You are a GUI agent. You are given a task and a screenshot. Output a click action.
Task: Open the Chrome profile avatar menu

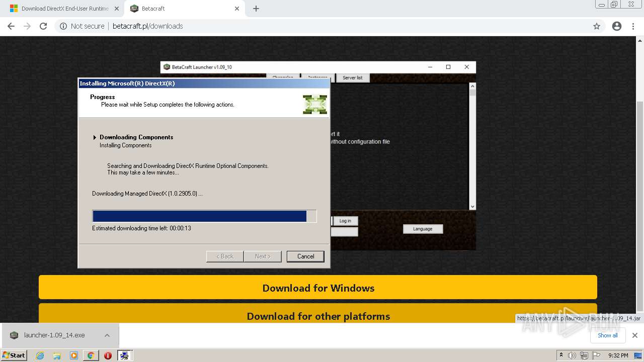pyautogui.click(x=617, y=26)
